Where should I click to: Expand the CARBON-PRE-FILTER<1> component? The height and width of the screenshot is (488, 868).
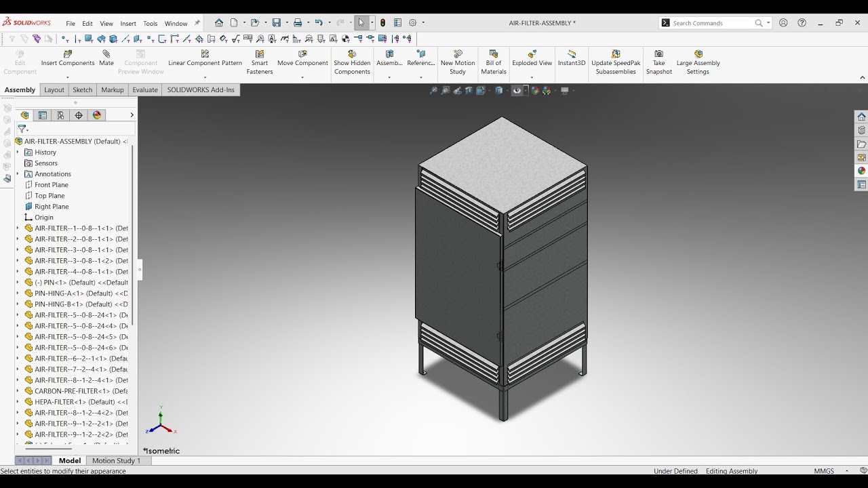18,391
